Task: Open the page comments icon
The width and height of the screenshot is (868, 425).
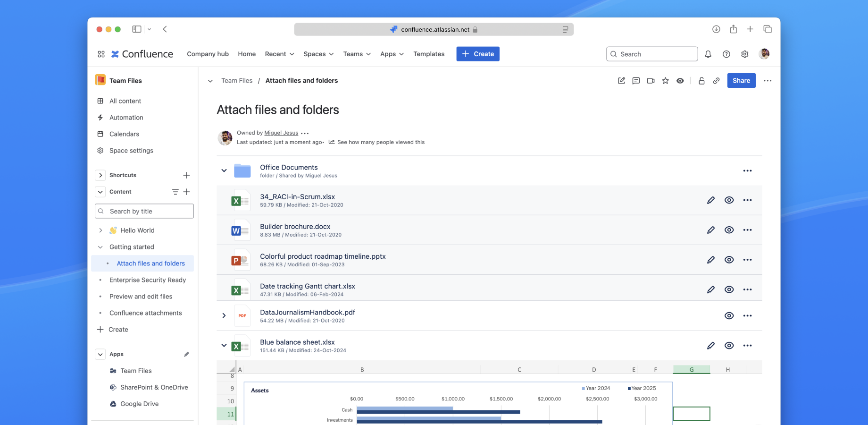Action: [636, 81]
